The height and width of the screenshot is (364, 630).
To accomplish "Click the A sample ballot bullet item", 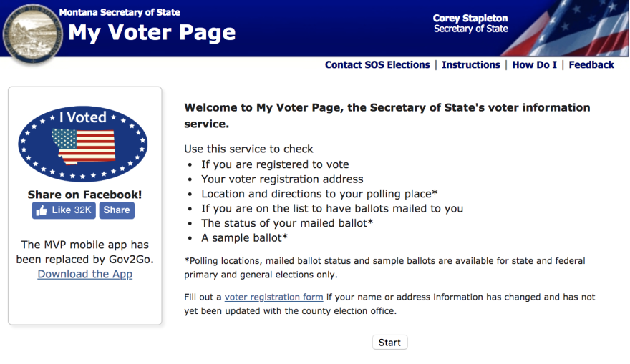I will coord(244,238).
